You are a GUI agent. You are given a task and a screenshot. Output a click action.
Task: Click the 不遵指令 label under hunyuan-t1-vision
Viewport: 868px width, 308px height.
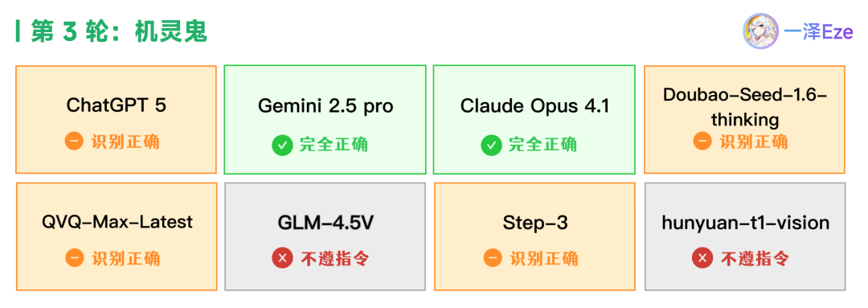(754, 258)
